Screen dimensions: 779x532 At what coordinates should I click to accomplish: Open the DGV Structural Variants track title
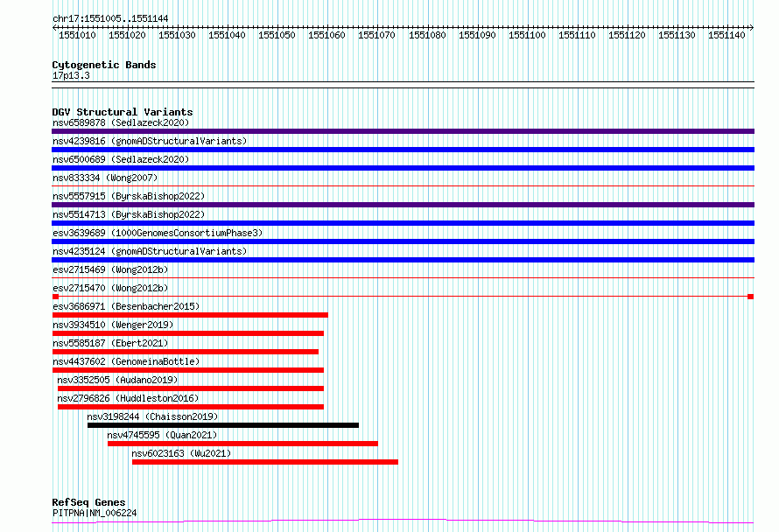pyautogui.click(x=123, y=112)
